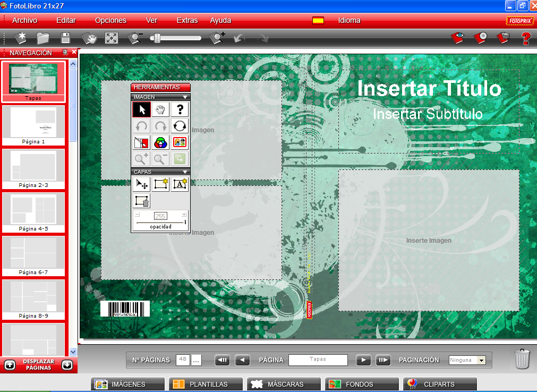Open the FONDOS panel
537x392 pixels.
click(x=362, y=384)
